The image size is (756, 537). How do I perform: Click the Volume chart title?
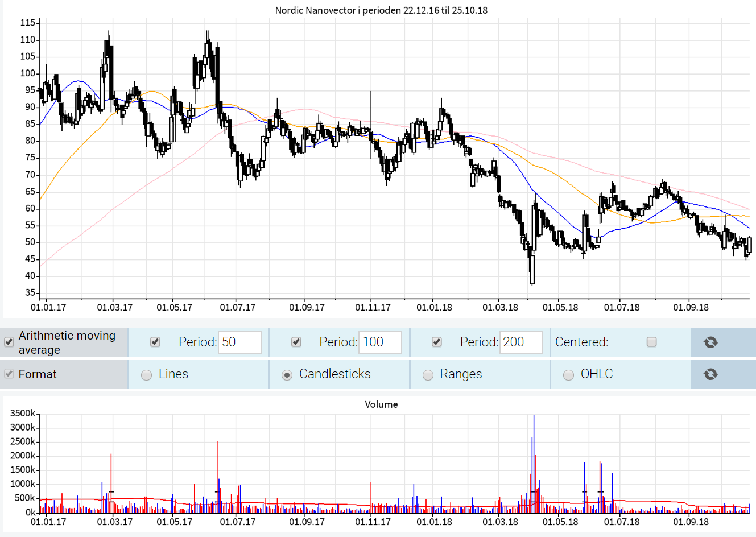click(381, 404)
